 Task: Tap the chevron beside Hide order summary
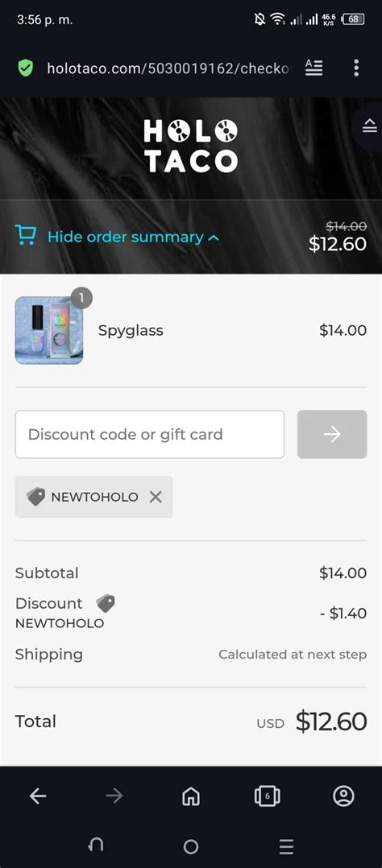click(x=214, y=238)
